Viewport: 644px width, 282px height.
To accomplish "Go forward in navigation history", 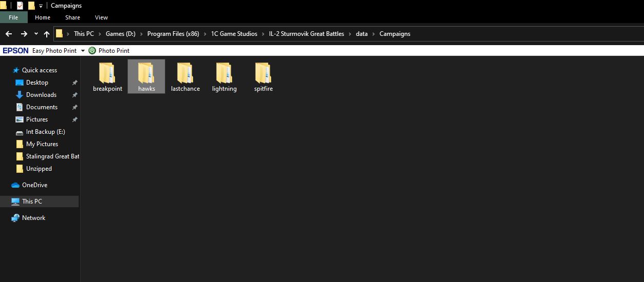I will point(24,34).
